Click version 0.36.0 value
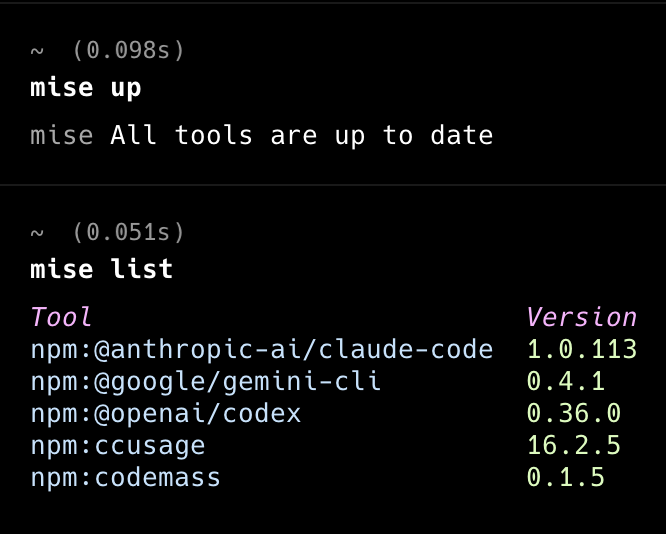This screenshot has height=534, width=666. click(x=574, y=413)
